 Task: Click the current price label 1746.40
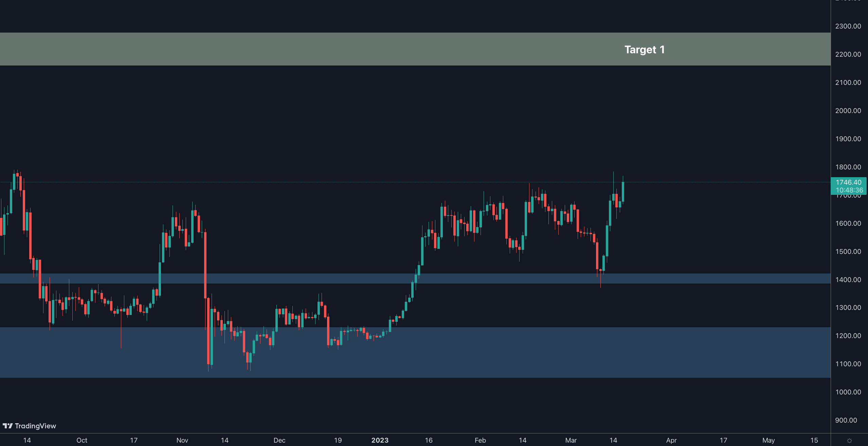(849, 183)
